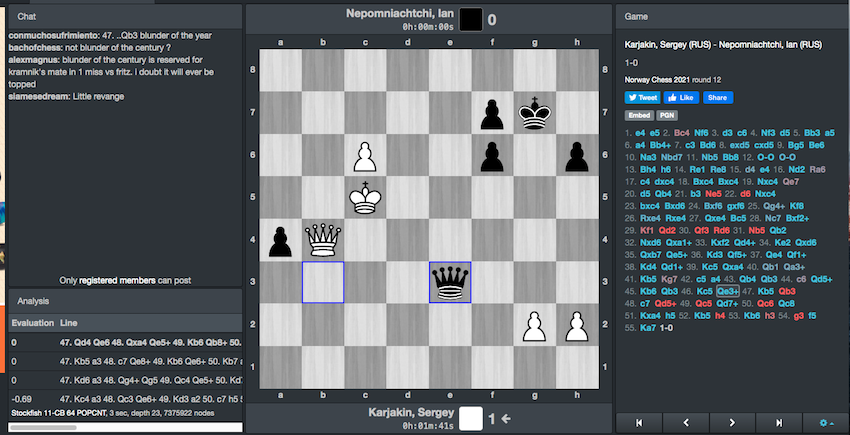Jump to the last move of the game
Viewport: 850px width, 435px height.
(779, 423)
